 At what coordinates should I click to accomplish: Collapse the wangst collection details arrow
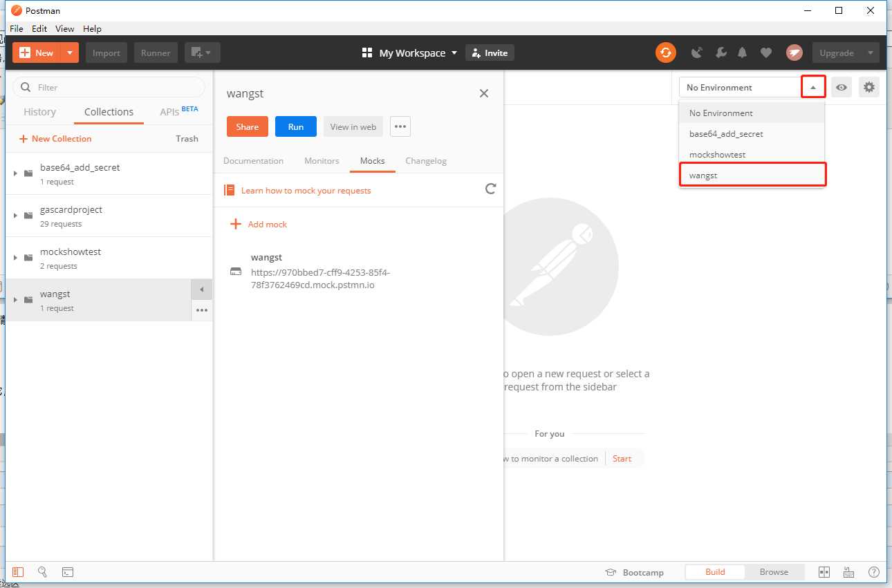click(x=201, y=290)
